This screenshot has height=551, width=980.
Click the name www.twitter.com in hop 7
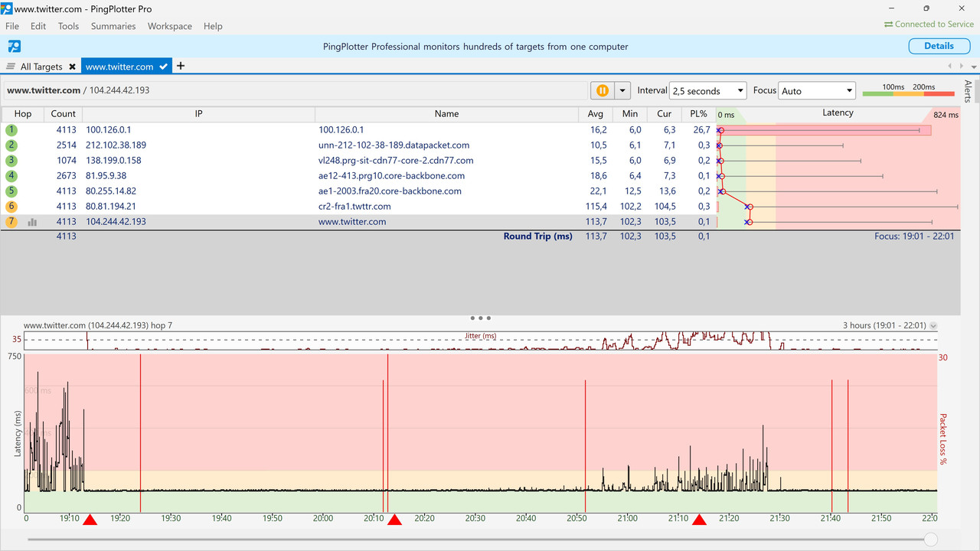coord(352,222)
